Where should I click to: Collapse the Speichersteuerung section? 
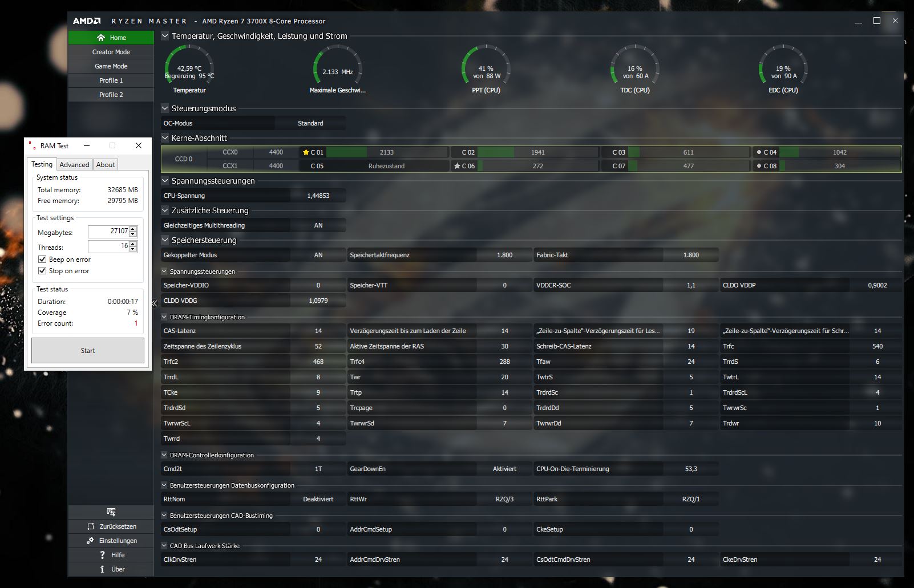coord(165,240)
